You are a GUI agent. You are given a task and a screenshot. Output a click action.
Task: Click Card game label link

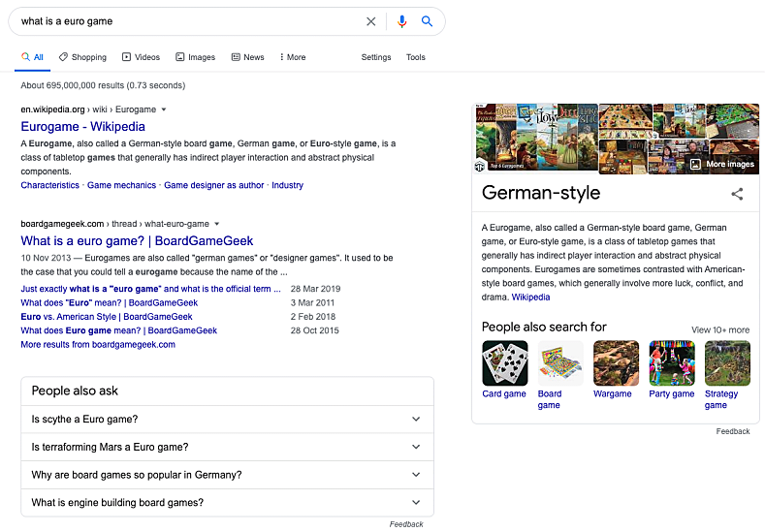point(504,394)
